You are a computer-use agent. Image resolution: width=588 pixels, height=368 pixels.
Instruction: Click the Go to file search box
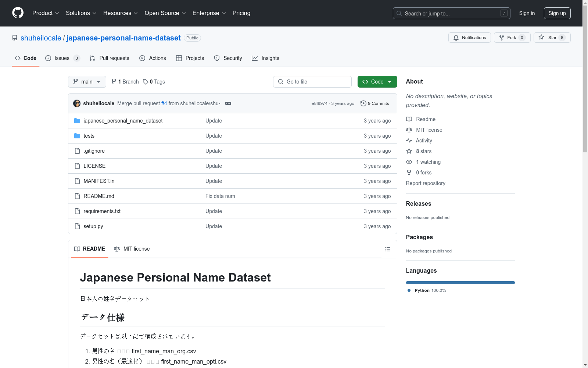[312, 82]
